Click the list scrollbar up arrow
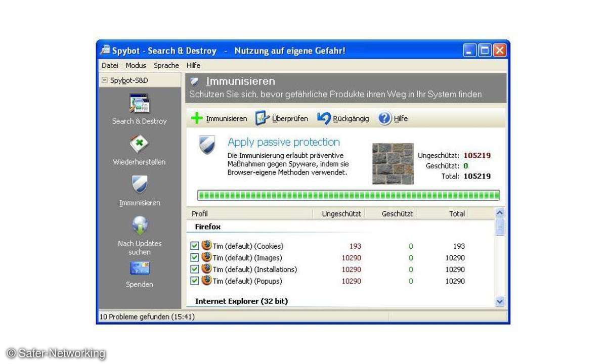Screen dimensions: 607x364 (x=500, y=213)
